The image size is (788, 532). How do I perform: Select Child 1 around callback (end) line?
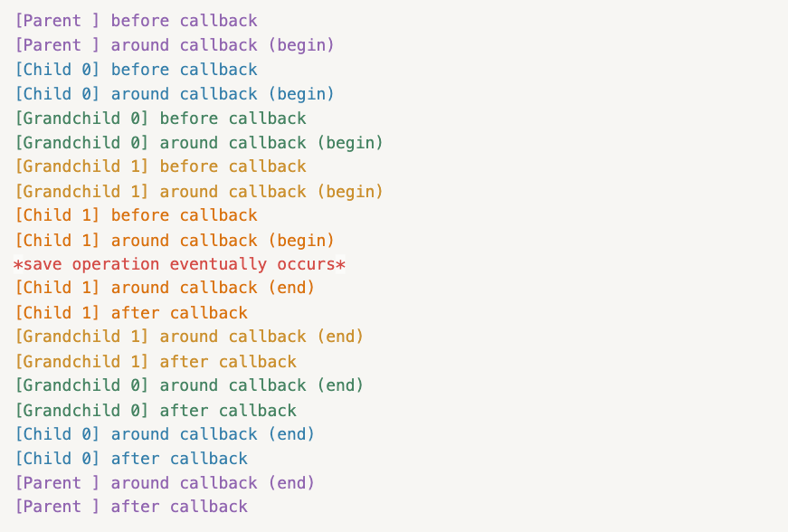(x=165, y=288)
